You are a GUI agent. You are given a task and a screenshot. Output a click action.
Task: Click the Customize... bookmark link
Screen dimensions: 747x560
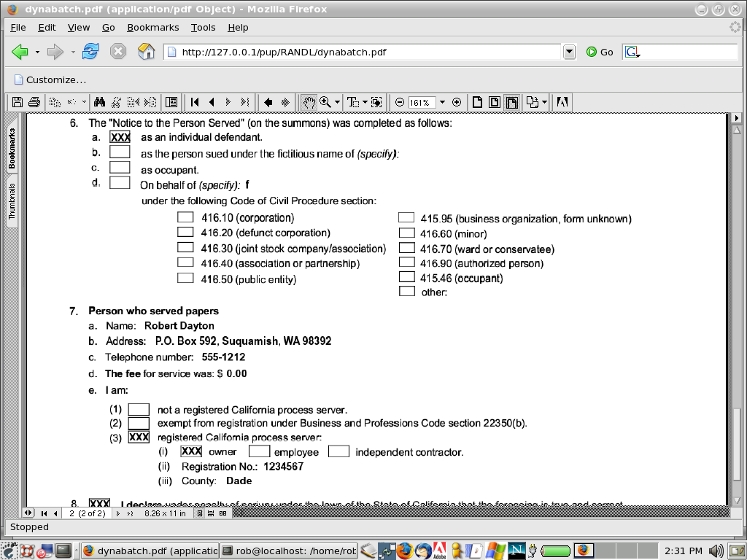click(x=50, y=79)
